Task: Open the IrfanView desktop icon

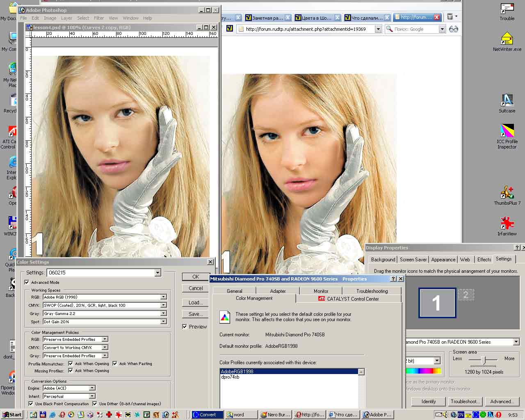Action: click(507, 226)
